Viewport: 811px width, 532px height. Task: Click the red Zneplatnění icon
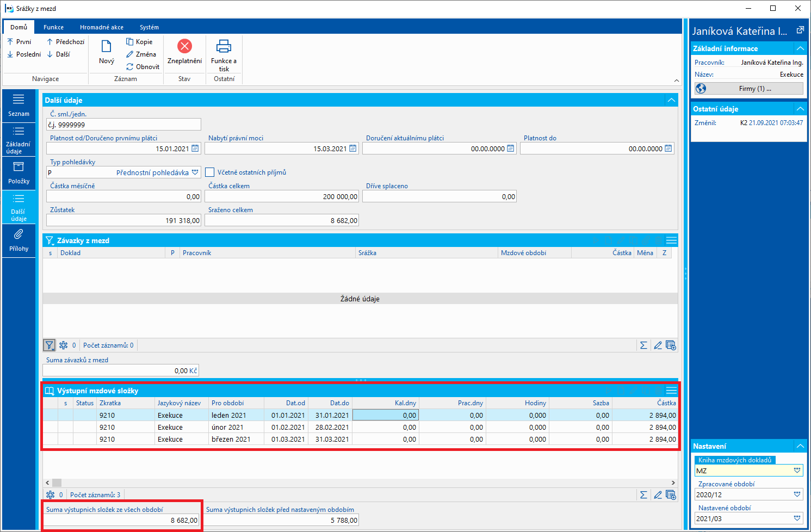point(184,46)
